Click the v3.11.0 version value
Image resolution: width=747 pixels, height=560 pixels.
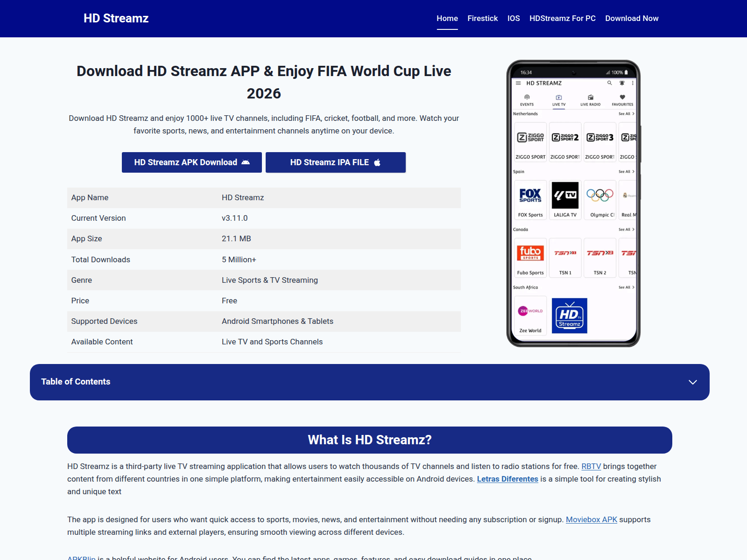click(235, 218)
